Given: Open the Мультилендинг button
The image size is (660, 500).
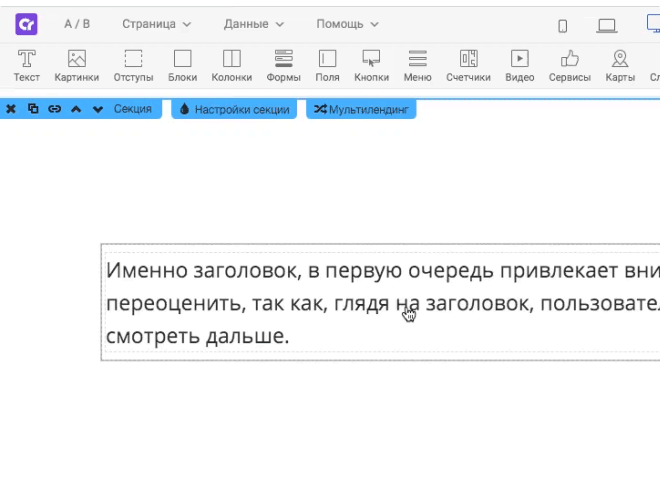Looking at the screenshot, I should point(361,109).
